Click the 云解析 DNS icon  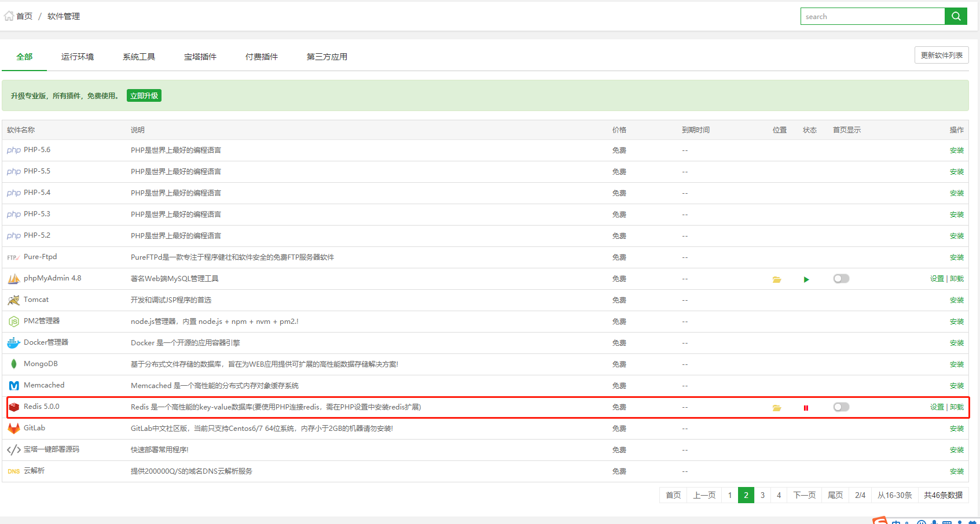tap(14, 471)
